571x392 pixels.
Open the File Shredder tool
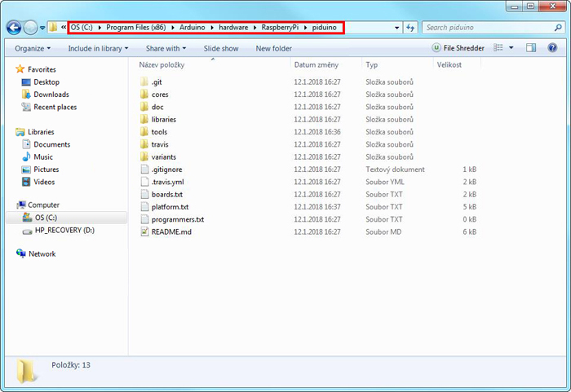pyautogui.click(x=459, y=48)
